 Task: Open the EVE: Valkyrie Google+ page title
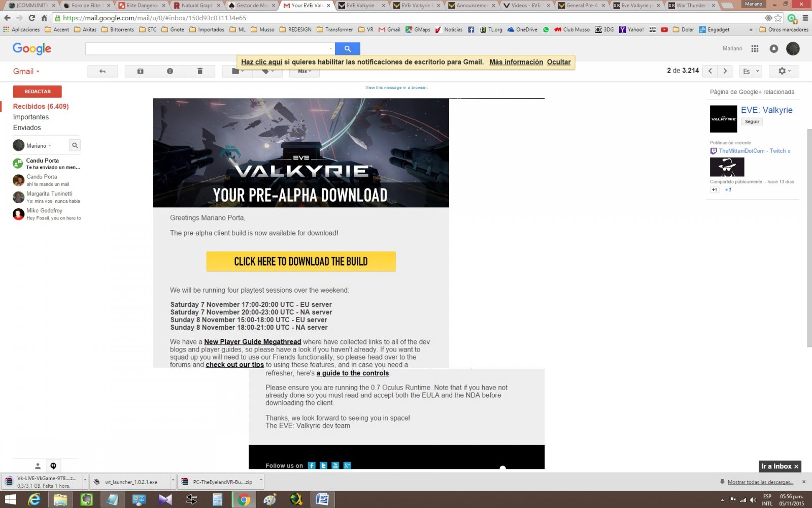tap(766, 110)
